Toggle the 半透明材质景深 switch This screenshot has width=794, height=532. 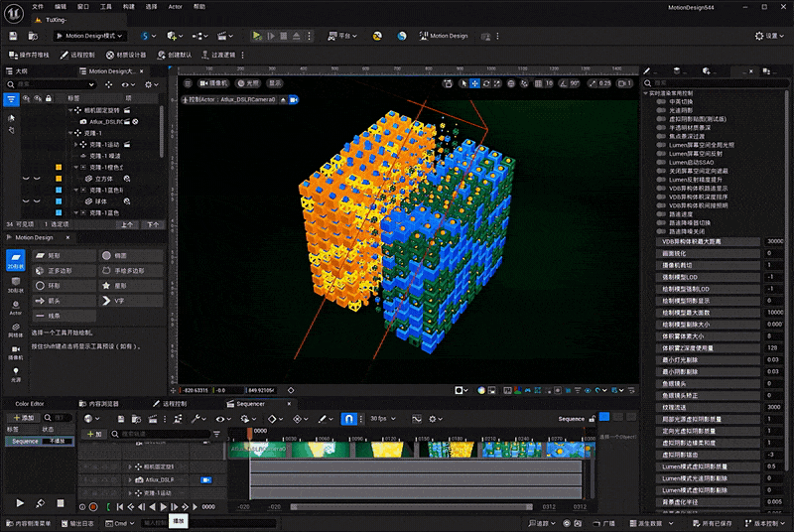point(661,128)
